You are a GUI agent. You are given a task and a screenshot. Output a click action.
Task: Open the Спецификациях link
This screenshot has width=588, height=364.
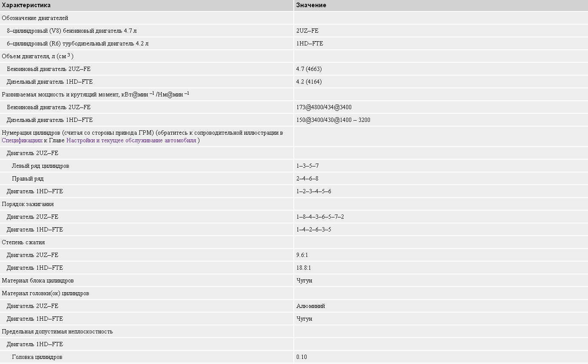(x=22, y=141)
